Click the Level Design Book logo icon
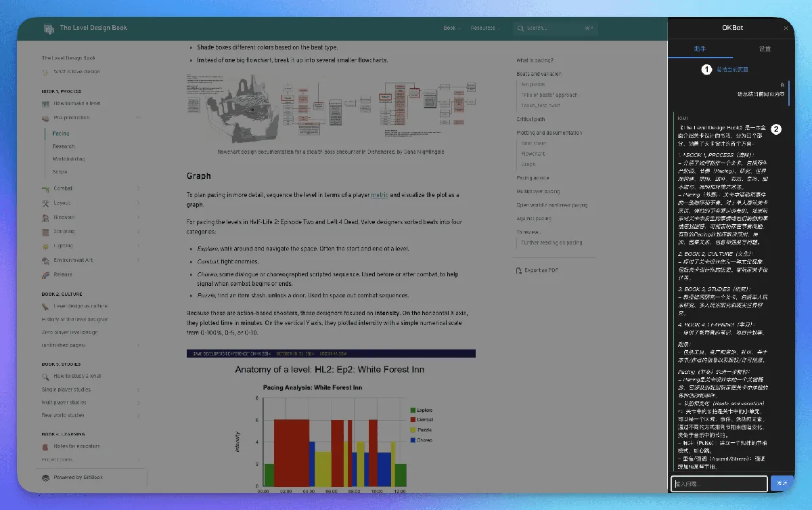 [49, 28]
